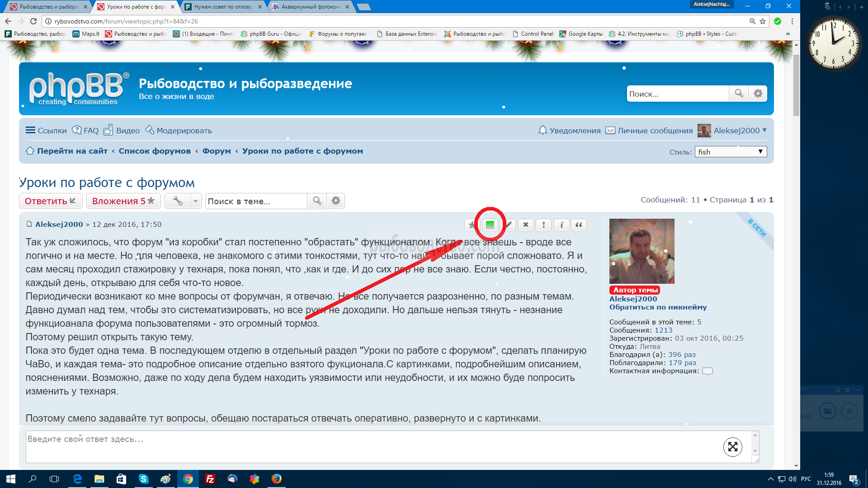Open topic tools wrench button
The height and width of the screenshot is (488, 868).
(x=178, y=201)
